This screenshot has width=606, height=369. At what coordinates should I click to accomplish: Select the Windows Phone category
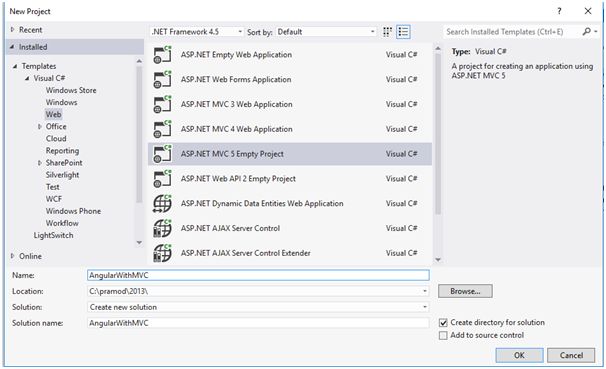pyautogui.click(x=73, y=211)
